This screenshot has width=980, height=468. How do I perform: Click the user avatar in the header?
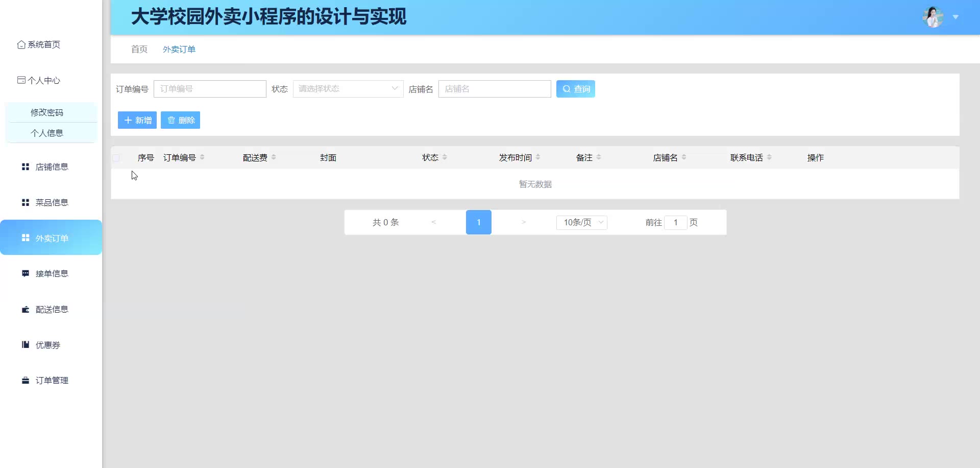click(933, 17)
